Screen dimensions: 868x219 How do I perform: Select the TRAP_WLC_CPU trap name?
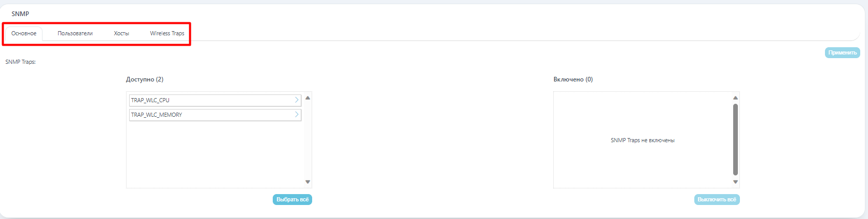[x=150, y=100]
